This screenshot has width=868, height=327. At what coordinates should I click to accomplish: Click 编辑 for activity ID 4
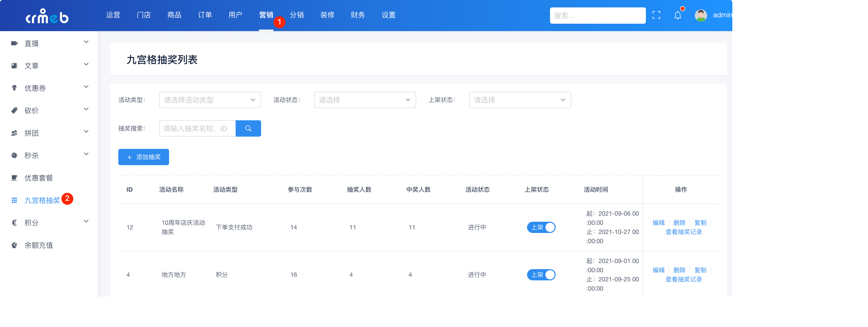click(x=658, y=270)
